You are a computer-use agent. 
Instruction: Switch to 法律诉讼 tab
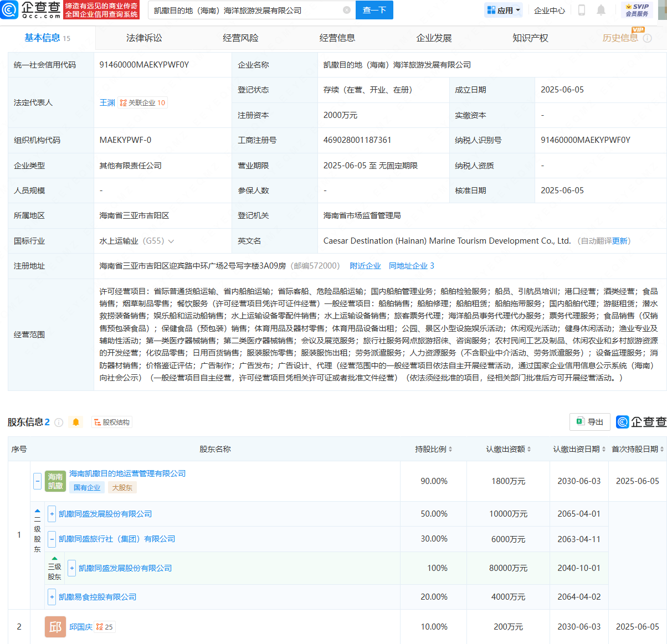144,38
